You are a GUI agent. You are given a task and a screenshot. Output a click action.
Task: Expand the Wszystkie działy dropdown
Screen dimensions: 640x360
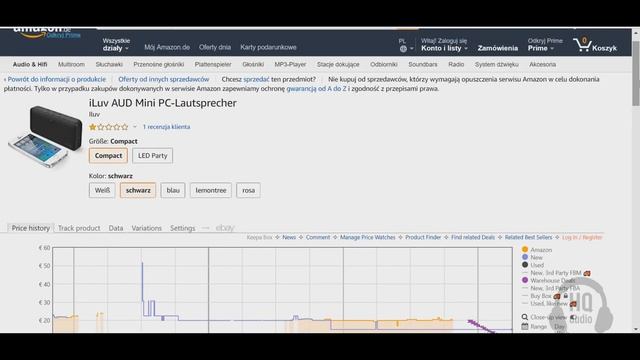pos(116,44)
